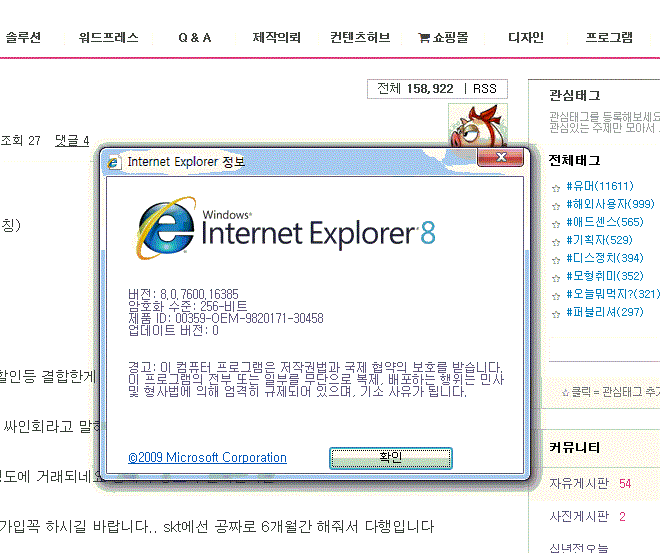Click the 제품 ID line in dialog
This screenshot has width=660, height=553.
(226, 318)
